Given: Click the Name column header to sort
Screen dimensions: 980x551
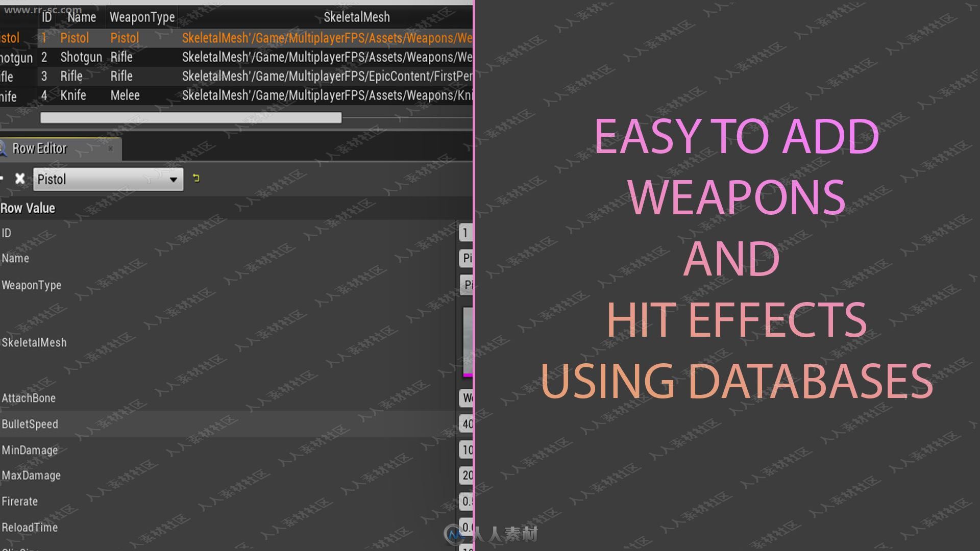Looking at the screenshot, I should coord(80,16).
